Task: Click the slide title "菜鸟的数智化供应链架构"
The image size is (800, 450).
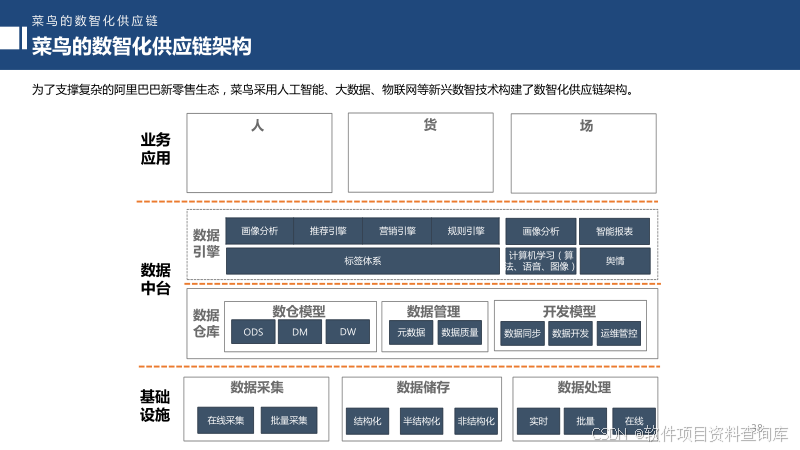Action: pyautogui.click(x=141, y=46)
